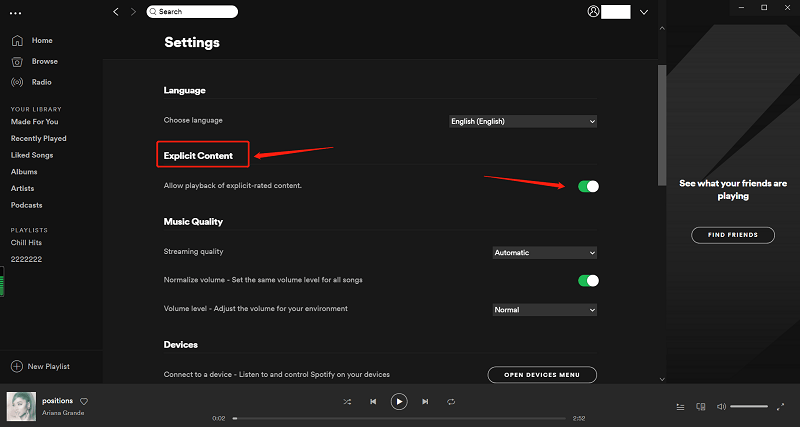The image size is (800, 427).
Task: Open Radio from the sidebar
Action: pos(41,82)
